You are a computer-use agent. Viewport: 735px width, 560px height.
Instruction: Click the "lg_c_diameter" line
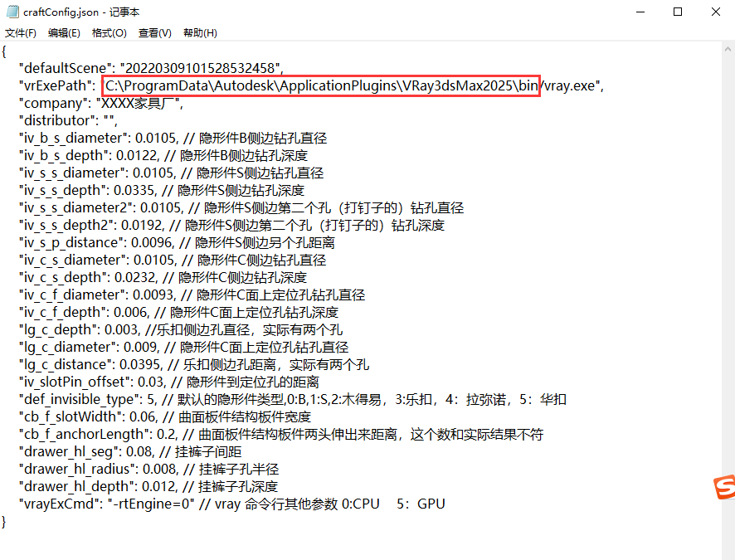point(184,348)
